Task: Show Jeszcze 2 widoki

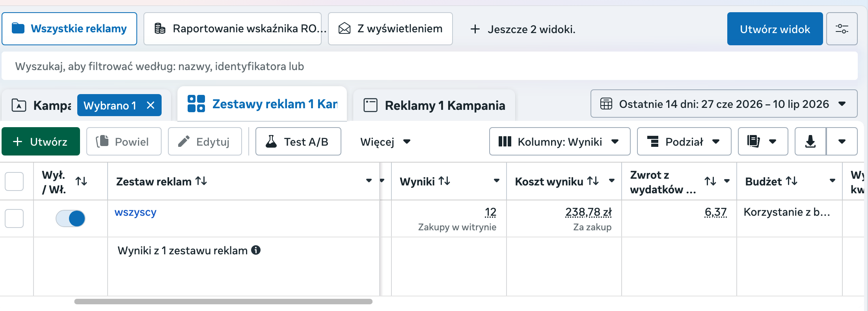Action: pos(523,29)
